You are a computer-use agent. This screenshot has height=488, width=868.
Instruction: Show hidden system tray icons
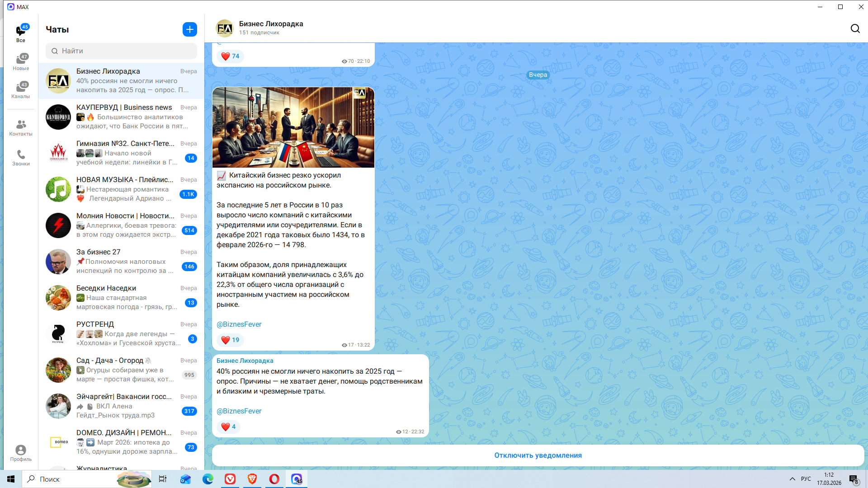point(792,479)
